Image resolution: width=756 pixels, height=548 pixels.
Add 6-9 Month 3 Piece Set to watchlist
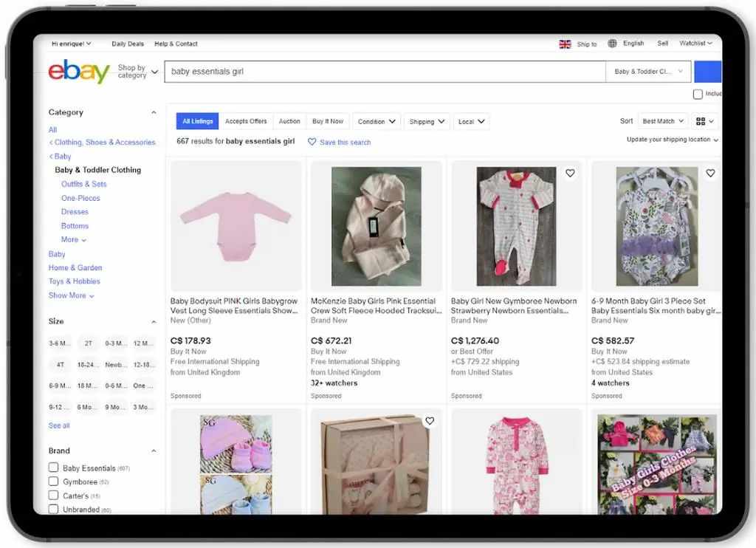[x=711, y=173]
